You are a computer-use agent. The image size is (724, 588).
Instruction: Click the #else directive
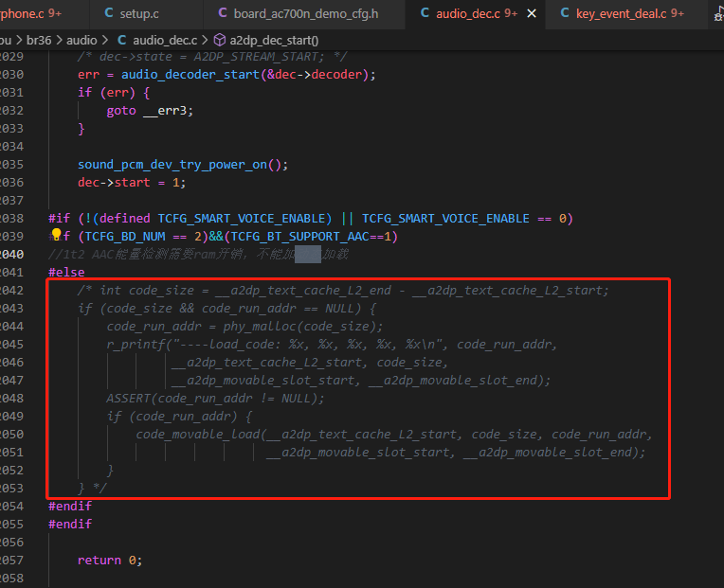click(x=67, y=273)
